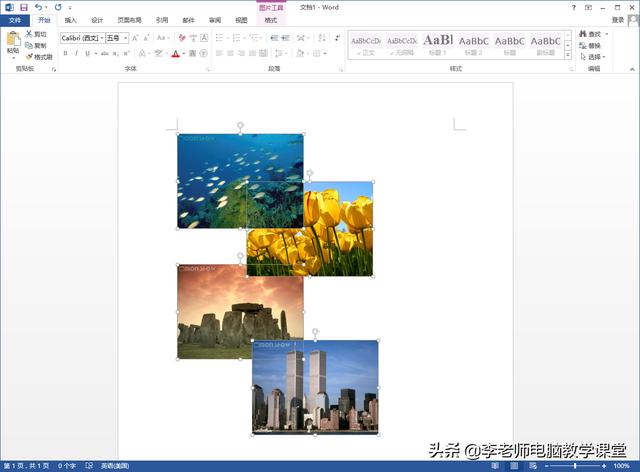
Task: Switch to Print Layout view
Action: (x=514, y=465)
